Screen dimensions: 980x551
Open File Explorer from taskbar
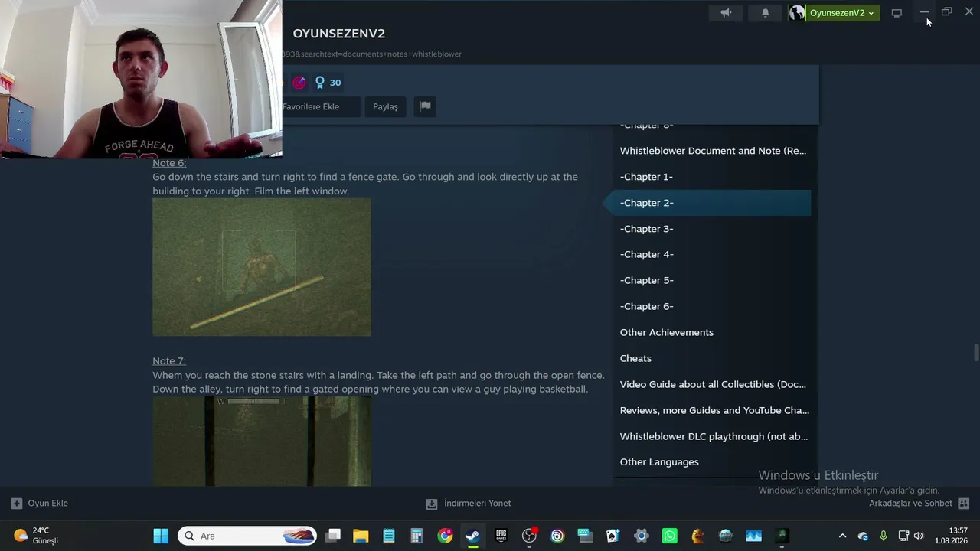point(361,536)
